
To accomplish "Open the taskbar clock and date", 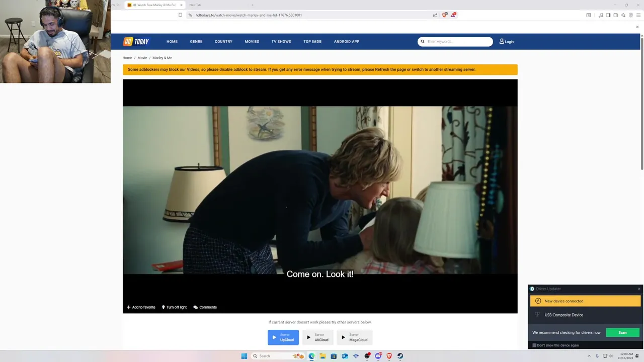I will pyautogui.click(x=626, y=356).
